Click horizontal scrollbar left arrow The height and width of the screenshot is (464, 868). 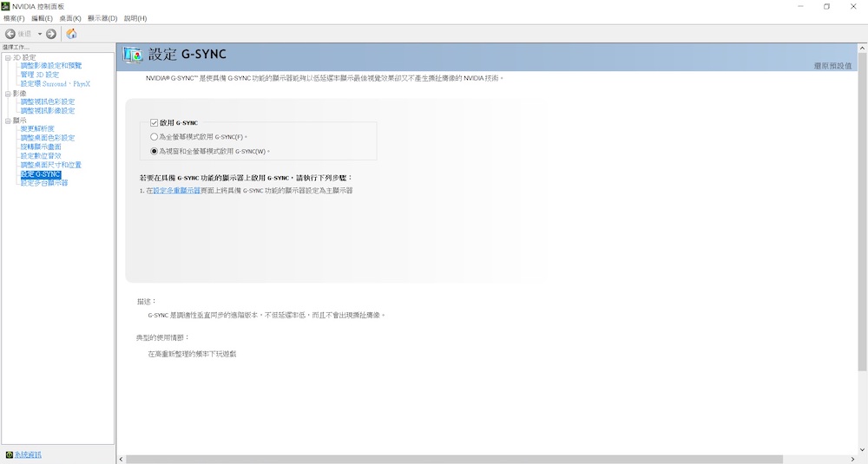[x=122, y=459]
